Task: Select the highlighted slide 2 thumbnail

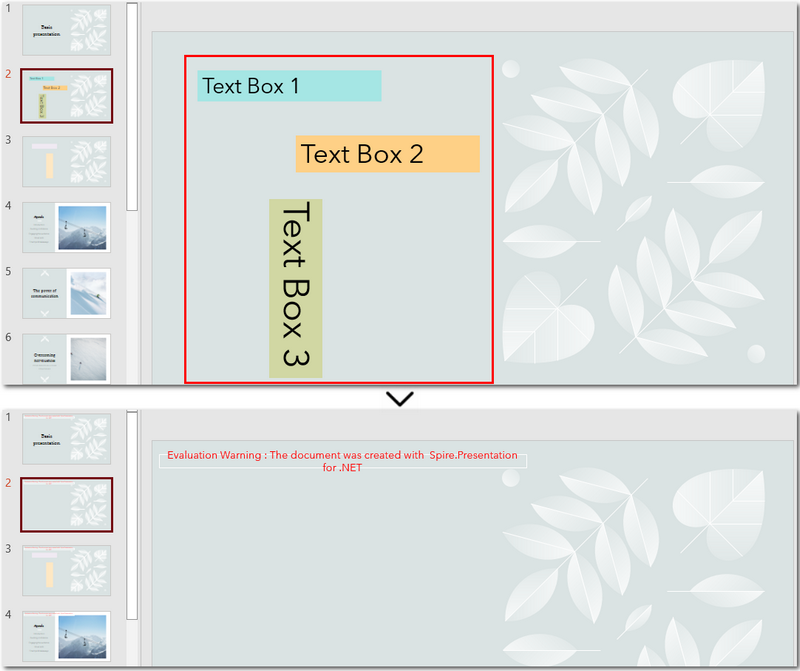Action: coord(65,95)
